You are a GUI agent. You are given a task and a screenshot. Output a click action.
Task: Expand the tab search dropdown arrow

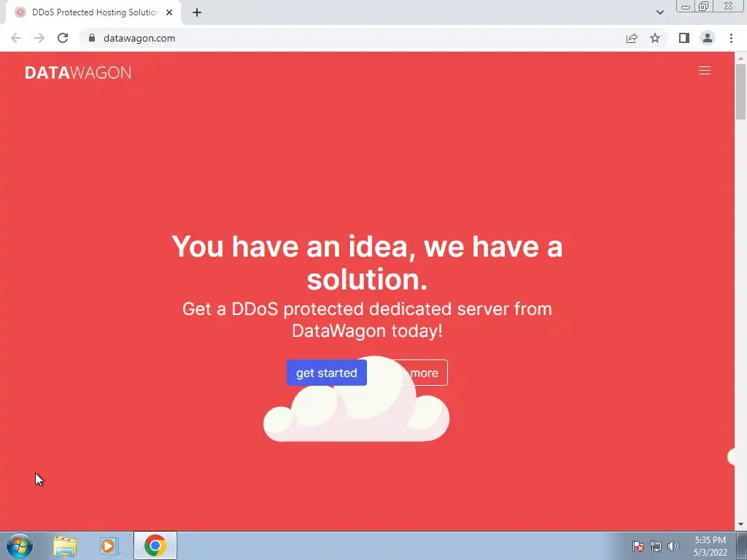659,12
